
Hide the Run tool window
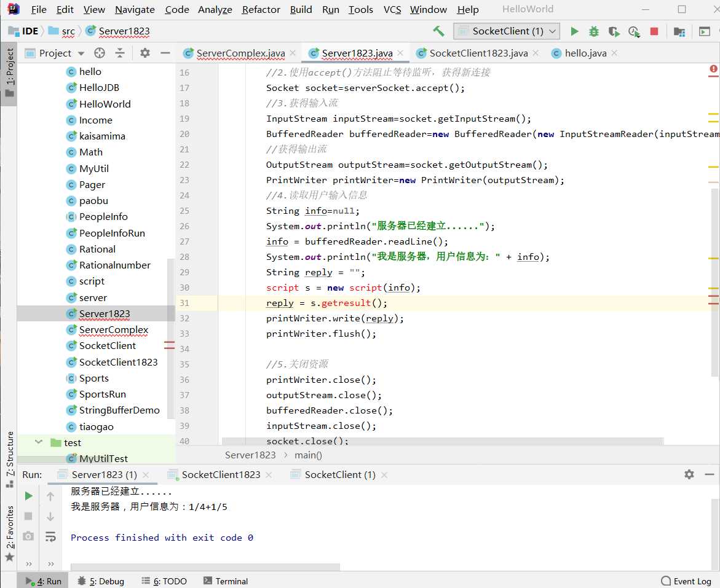click(x=710, y=474)
